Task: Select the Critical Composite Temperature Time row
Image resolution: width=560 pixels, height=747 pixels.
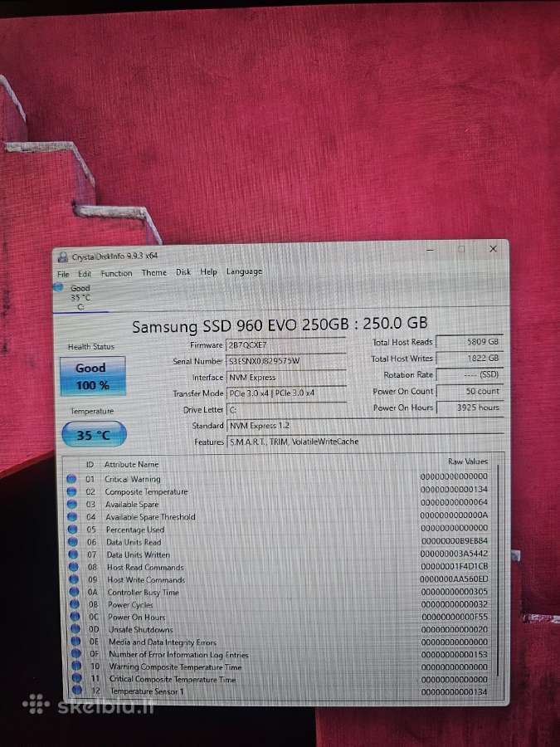Action: click(281, 679)
